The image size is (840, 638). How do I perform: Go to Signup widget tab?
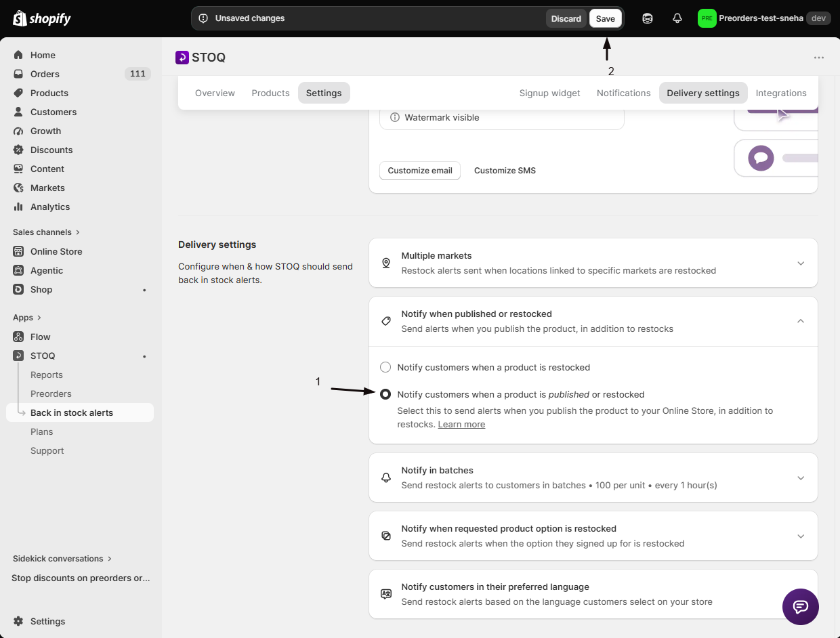tap(549, 93)
